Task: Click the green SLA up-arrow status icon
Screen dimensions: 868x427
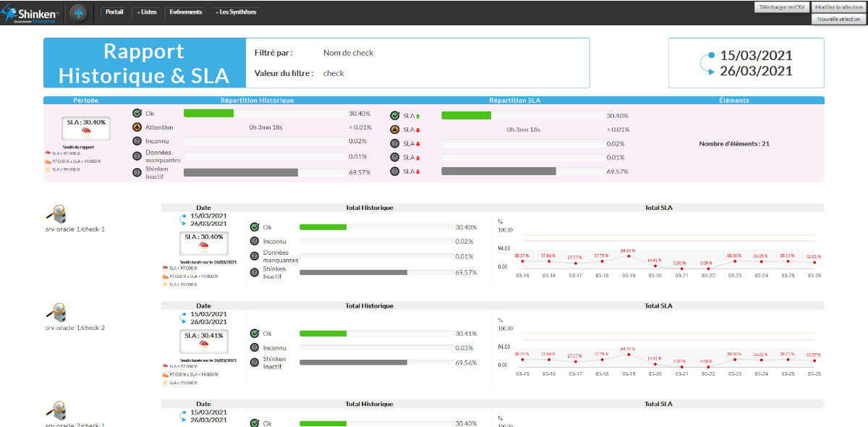Action: pyautogui.click(x=395, y=116)
